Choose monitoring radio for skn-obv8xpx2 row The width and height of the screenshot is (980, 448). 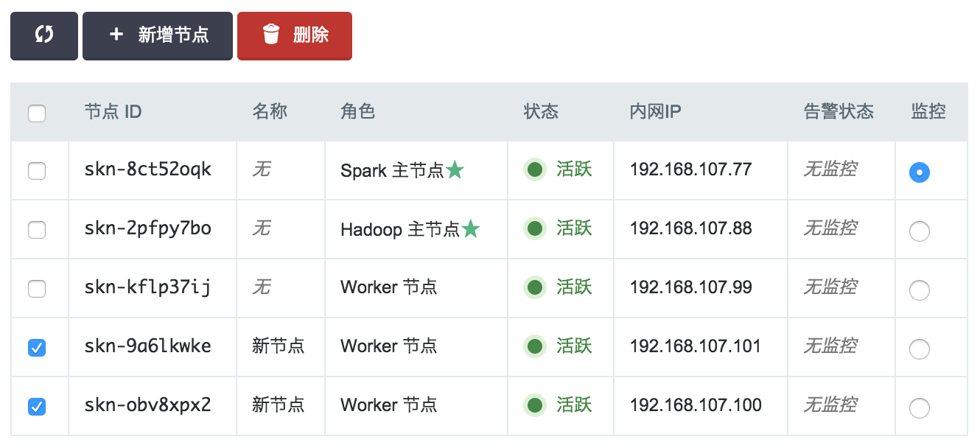(x=920, y=407)
